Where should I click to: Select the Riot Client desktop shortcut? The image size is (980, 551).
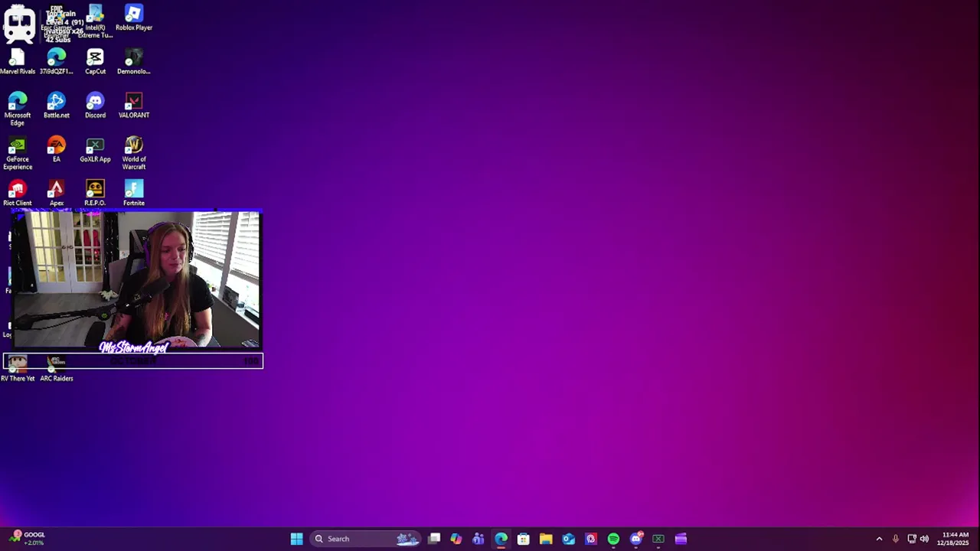[18, 193]
